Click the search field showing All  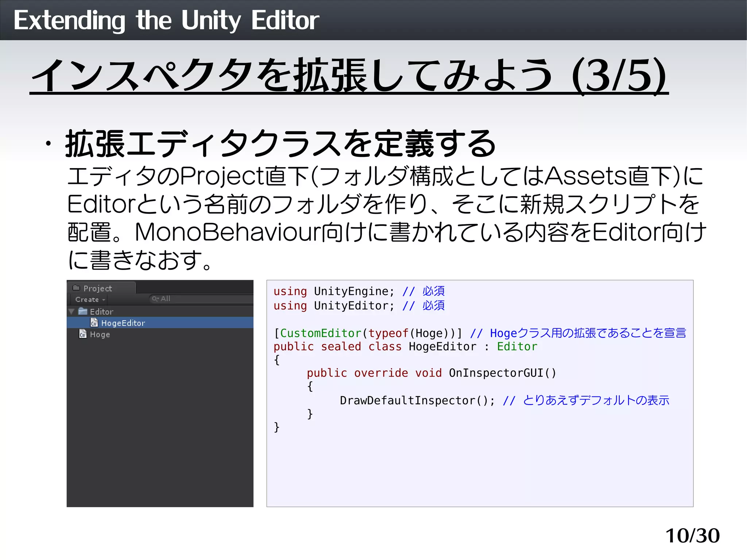[201, 299]
